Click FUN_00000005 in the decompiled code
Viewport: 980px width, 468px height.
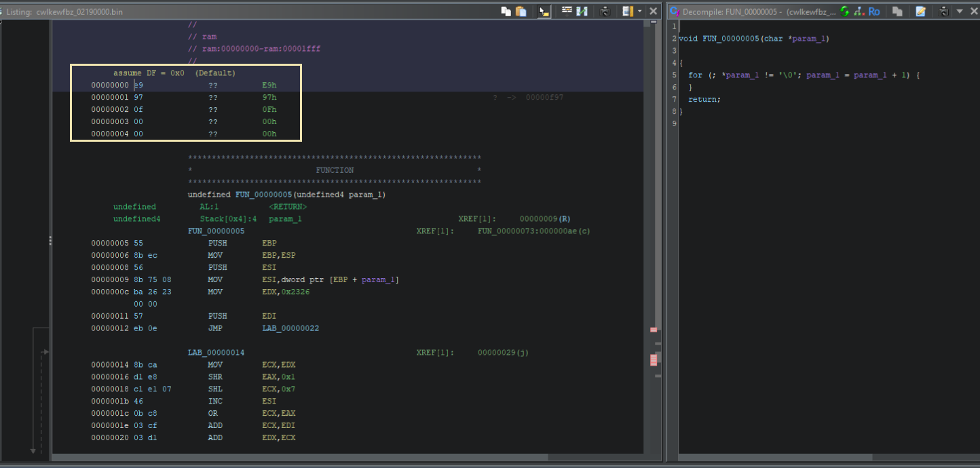coord(730,39)
